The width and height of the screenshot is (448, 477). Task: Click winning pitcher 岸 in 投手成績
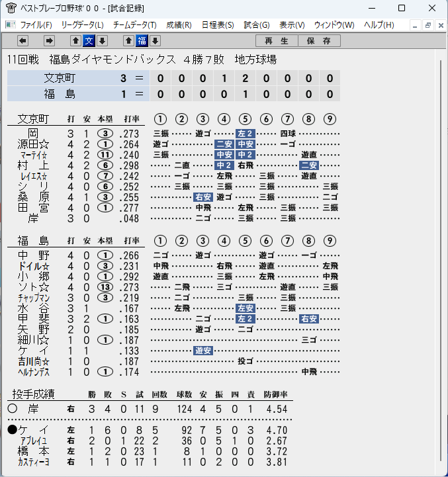33,409
